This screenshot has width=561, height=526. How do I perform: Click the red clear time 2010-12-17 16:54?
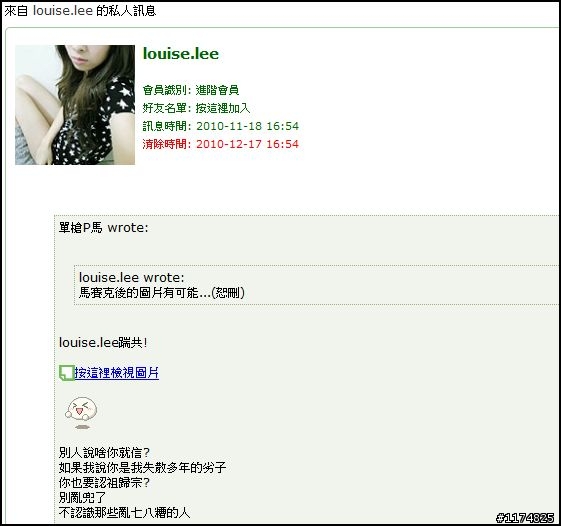pyautogui.click(x=247, y=144)
